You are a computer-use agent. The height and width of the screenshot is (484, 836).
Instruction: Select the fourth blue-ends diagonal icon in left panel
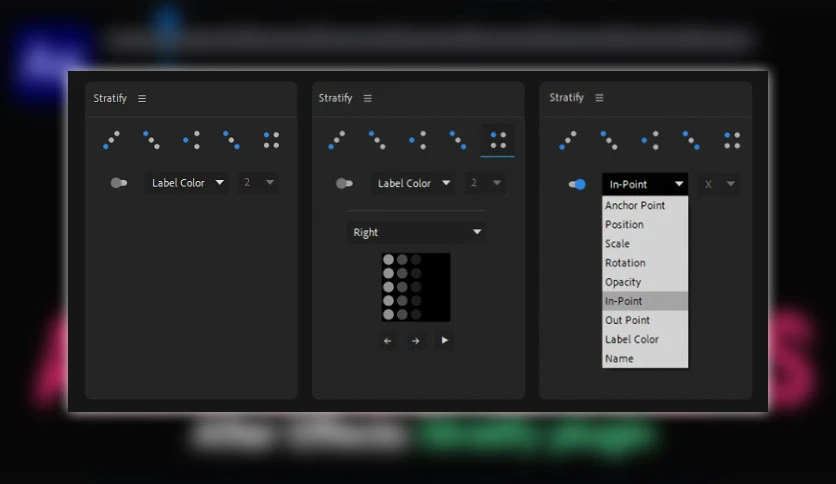231,140
